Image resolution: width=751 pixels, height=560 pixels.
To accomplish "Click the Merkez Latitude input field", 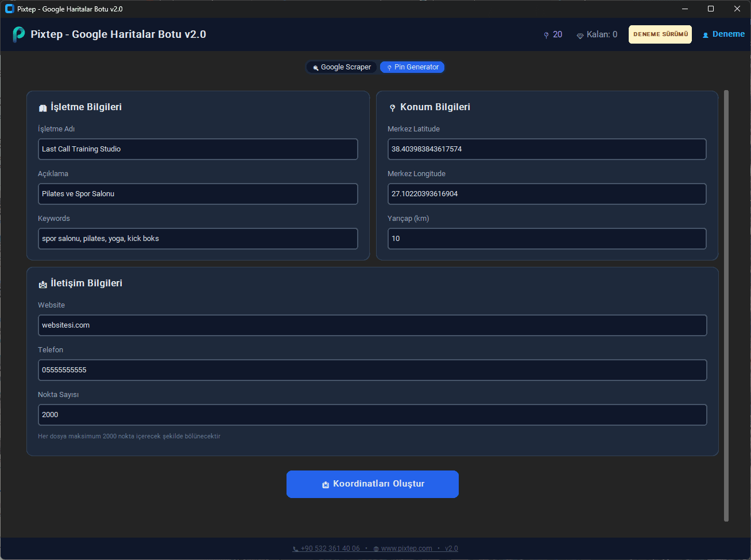I will click(547, 149).
